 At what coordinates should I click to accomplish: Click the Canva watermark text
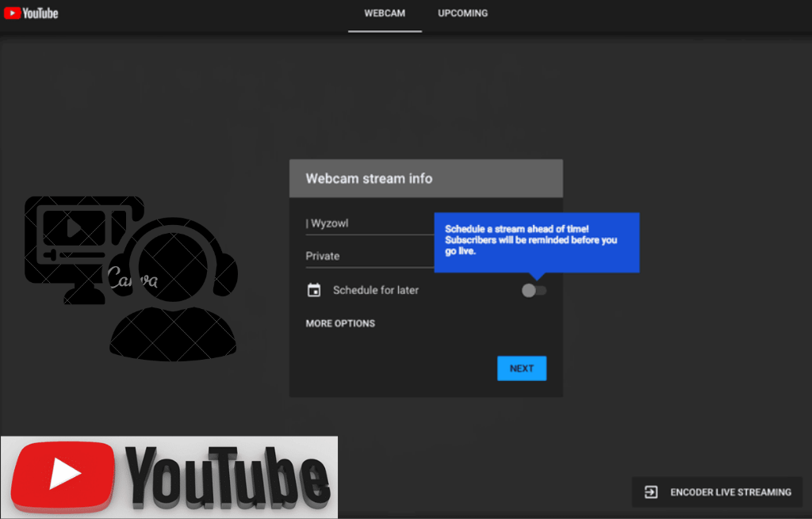[x=132, y=280]
